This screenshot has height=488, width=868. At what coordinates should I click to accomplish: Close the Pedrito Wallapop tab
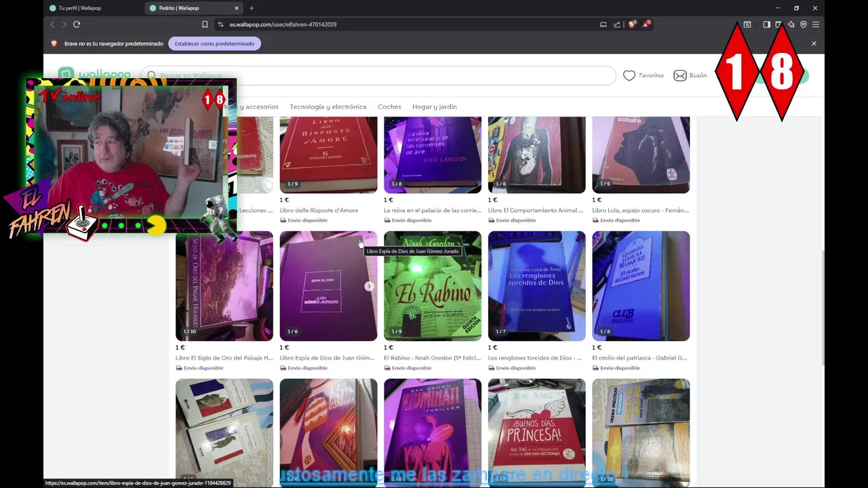pyautogui.click(x=237, y=8)
